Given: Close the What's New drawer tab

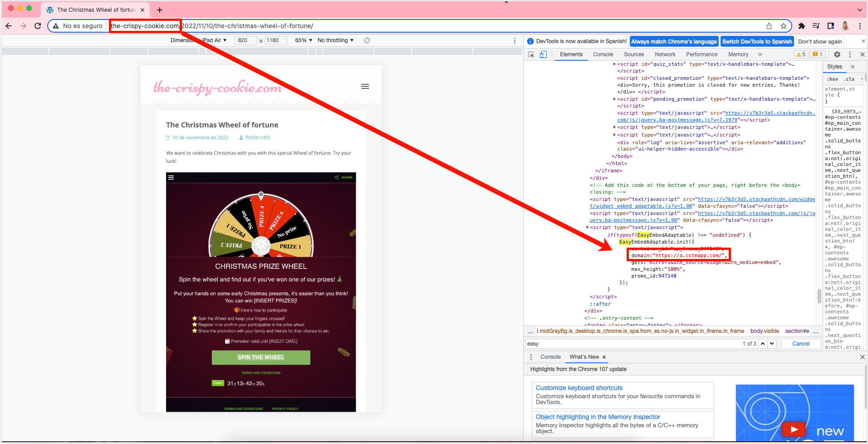Looking at the screenshot, I should pos(604,357).
